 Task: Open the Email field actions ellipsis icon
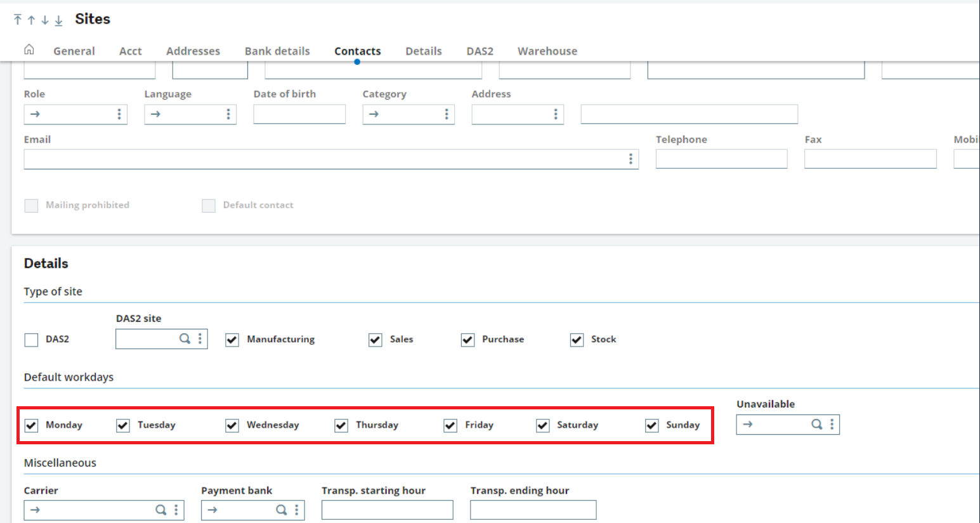(x=630, y=159)
